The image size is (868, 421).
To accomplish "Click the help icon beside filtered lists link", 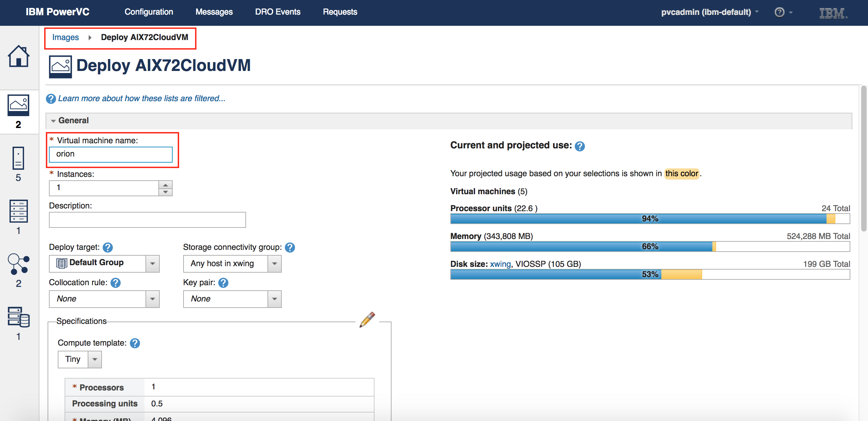I will (51, 99).
